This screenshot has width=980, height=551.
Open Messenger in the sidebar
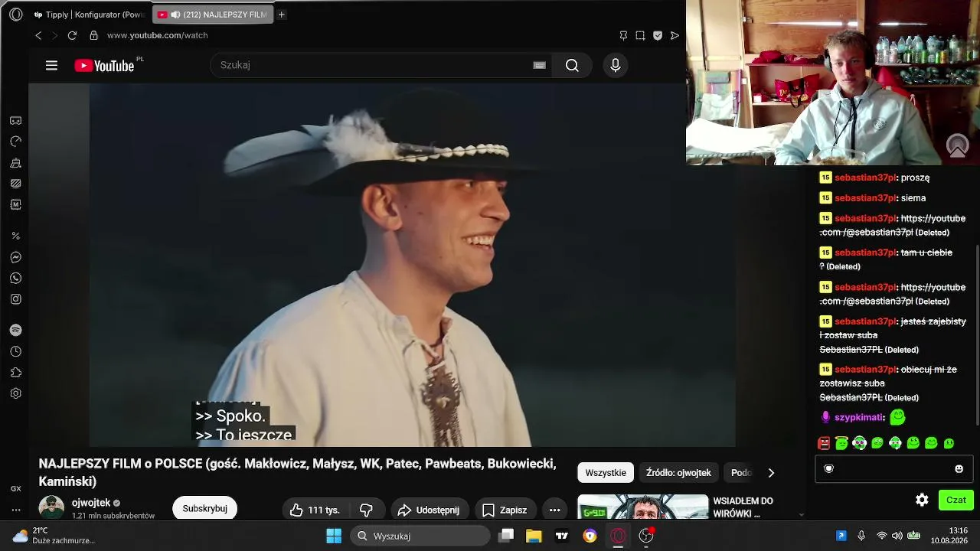pos(15,257)
